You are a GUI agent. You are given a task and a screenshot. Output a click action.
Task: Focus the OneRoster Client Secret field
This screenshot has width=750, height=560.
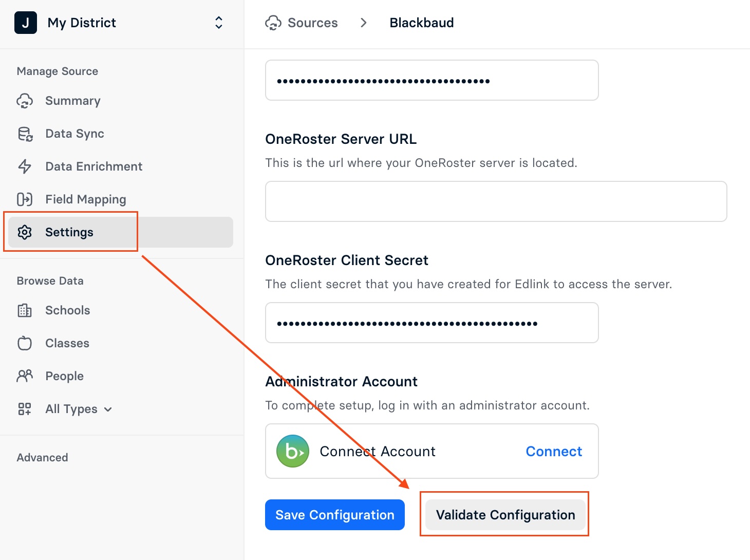(432, 323)
